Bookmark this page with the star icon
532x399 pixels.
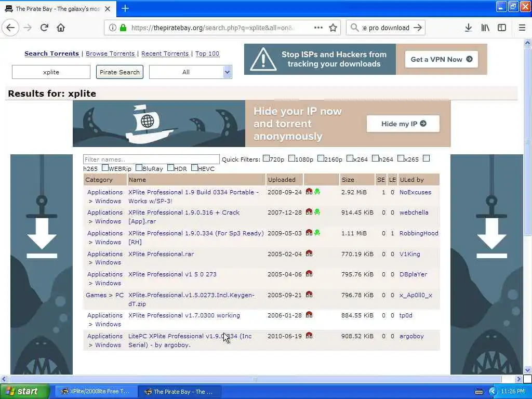click(333, 28)
